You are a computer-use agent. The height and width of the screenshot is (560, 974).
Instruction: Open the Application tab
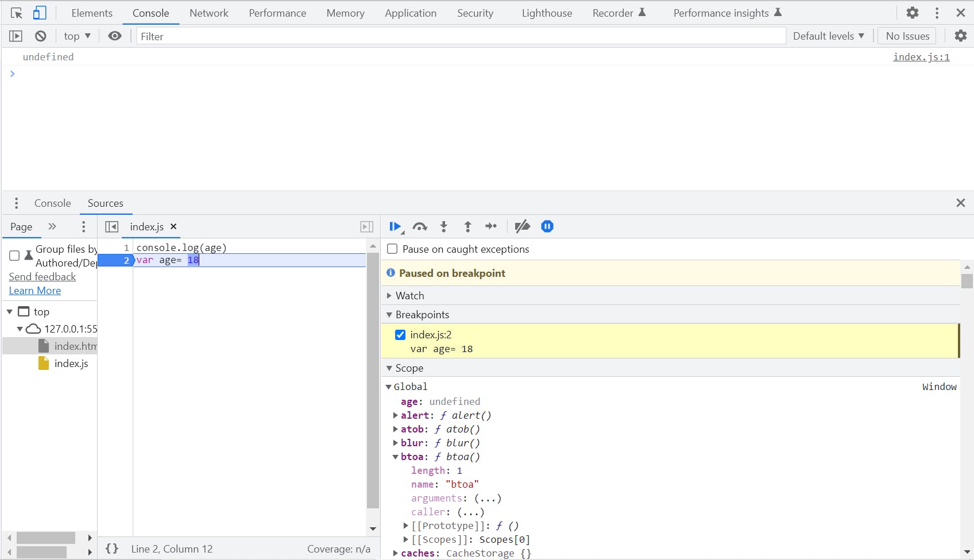point(411,13)
